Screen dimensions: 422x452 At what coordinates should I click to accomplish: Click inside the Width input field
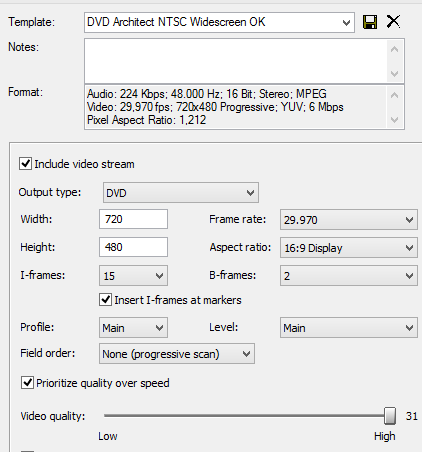(133, 219)
